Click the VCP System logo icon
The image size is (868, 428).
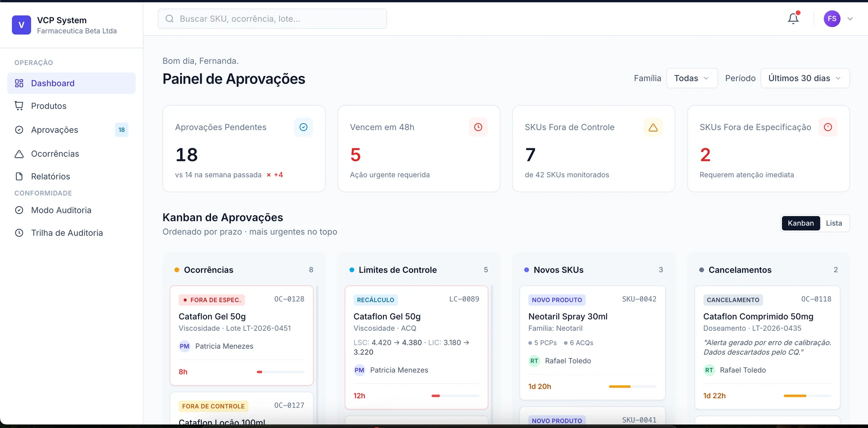[x=21, y=25]
